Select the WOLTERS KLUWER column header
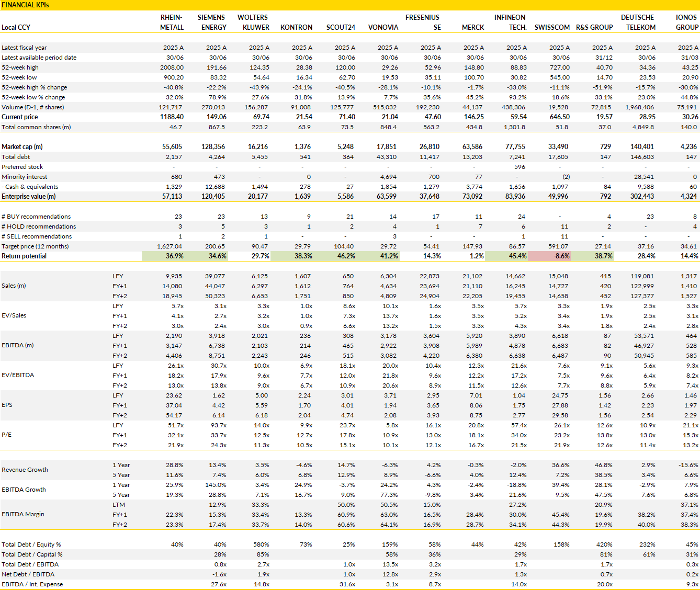700x590 pixels. pyautogui.click(x=254, y=22)
